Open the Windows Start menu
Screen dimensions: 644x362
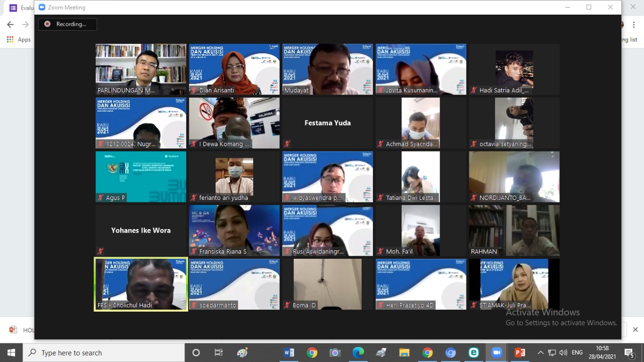(11, 352)
